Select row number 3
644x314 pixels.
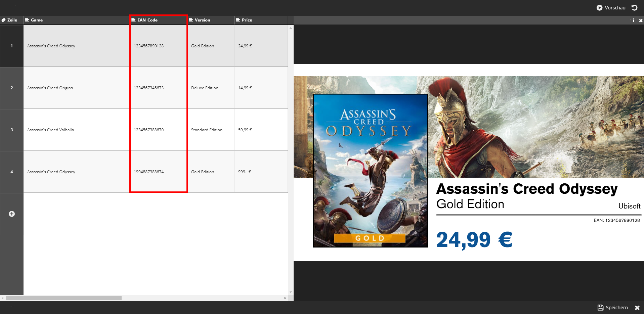[12, 130]
